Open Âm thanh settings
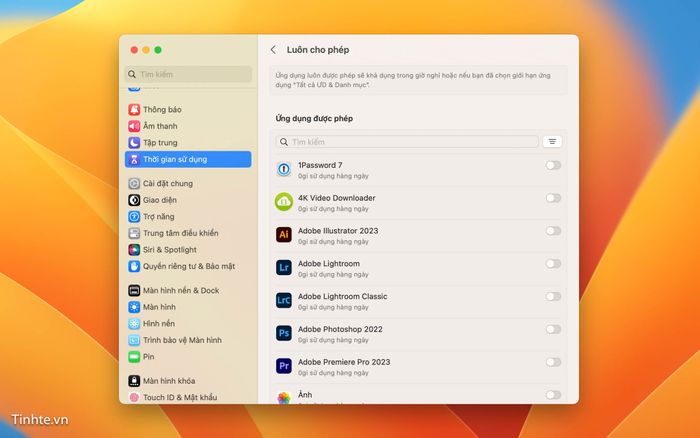Screen dimensions: 700x438 188,126
